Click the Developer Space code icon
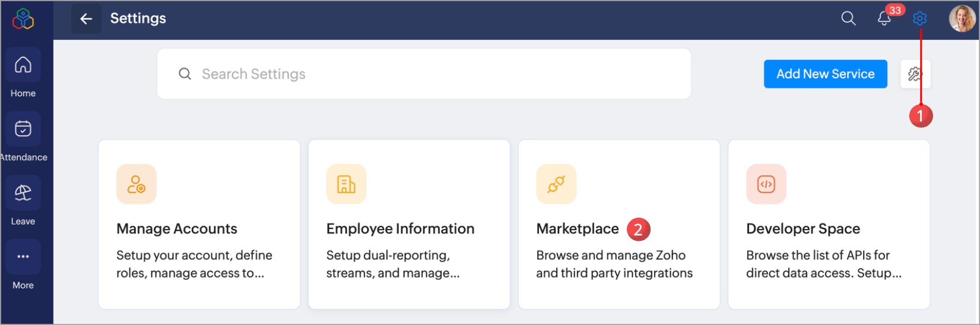Image resolution: width=980 pixels, height=325 pixels. point(766,184)
